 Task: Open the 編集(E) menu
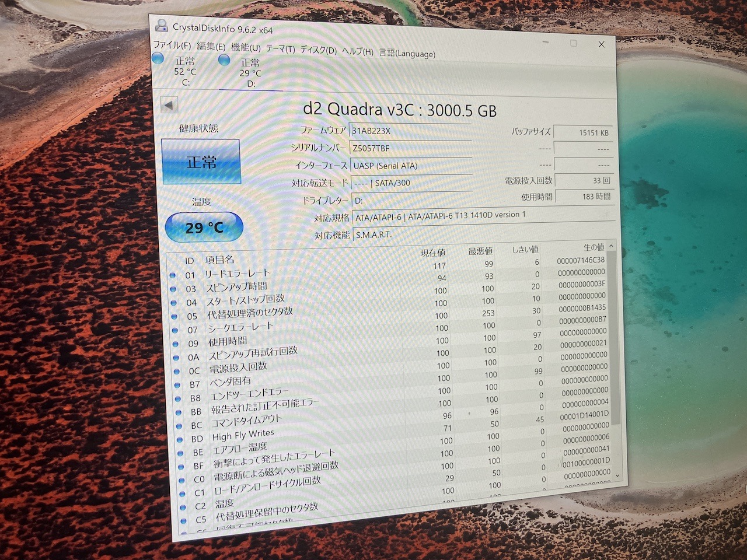(211, 46)
